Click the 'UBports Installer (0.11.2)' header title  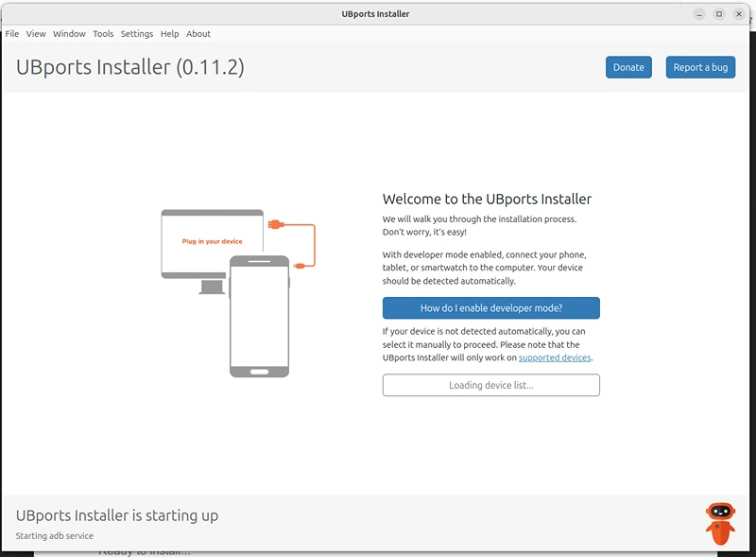coord(130,67)
